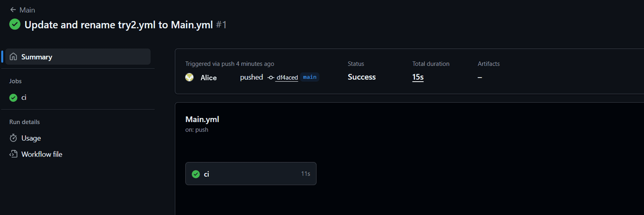Click the green check icon for the ci job in sidebar

click(x=13, y=98)
